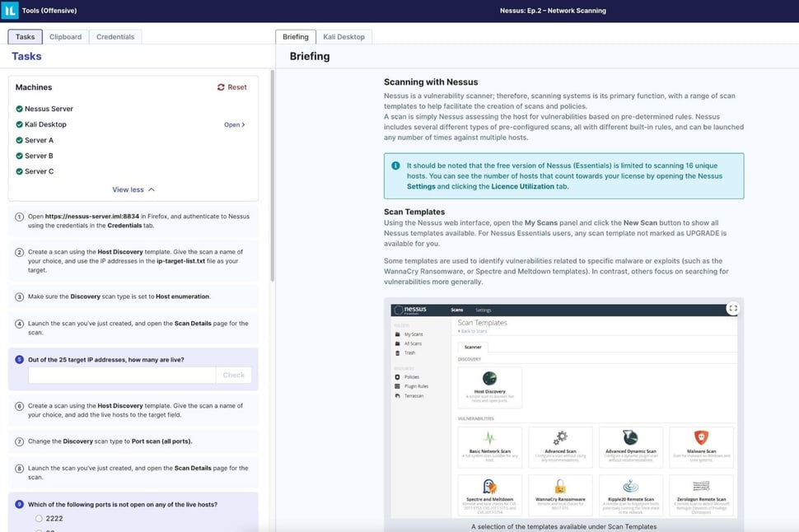799x532 pixels.
Task: Click Back to Scans link in screenshot
Action: click(472, 331)
